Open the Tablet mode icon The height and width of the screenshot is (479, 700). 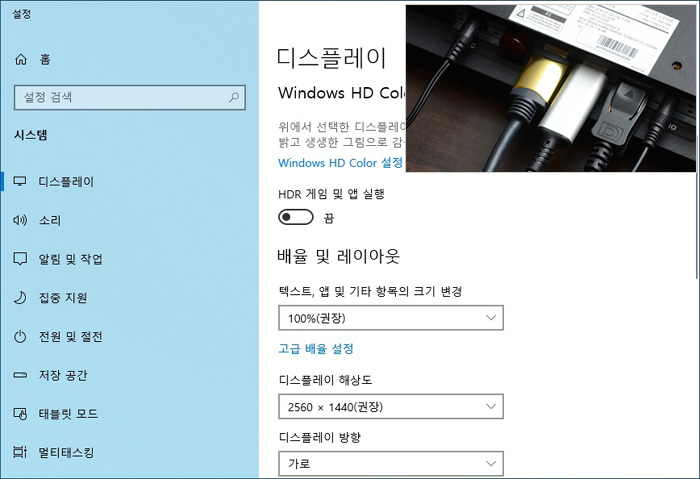click(x=21, y=414)
